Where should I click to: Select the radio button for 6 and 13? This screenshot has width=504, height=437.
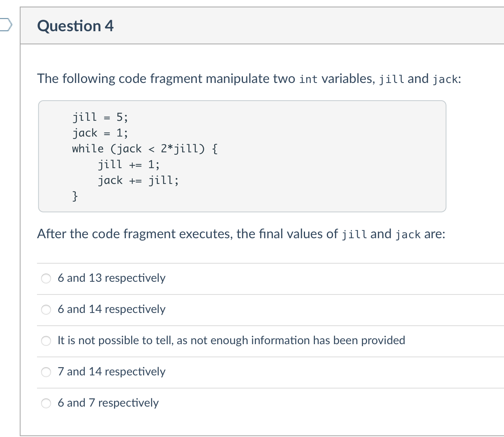46,278
